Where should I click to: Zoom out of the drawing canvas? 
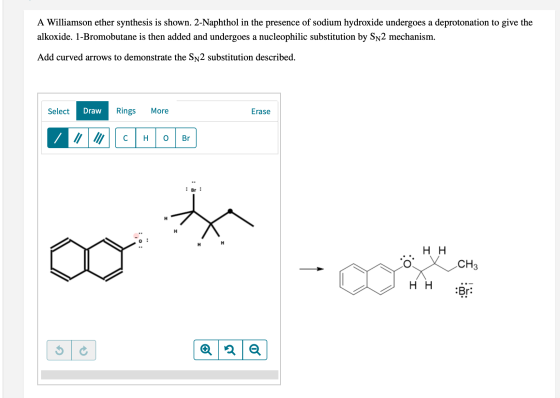tap(255, 350)
